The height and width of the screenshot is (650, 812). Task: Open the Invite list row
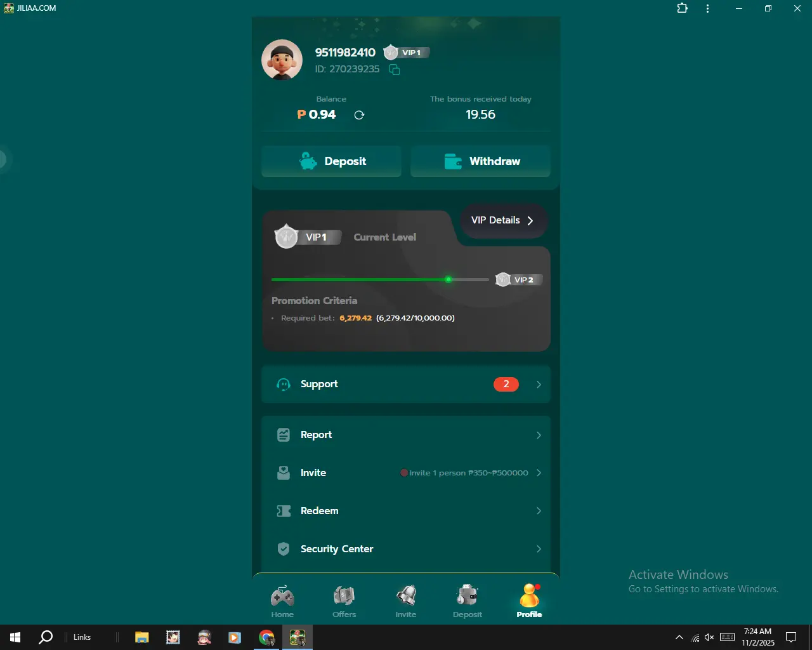(406, 473)
